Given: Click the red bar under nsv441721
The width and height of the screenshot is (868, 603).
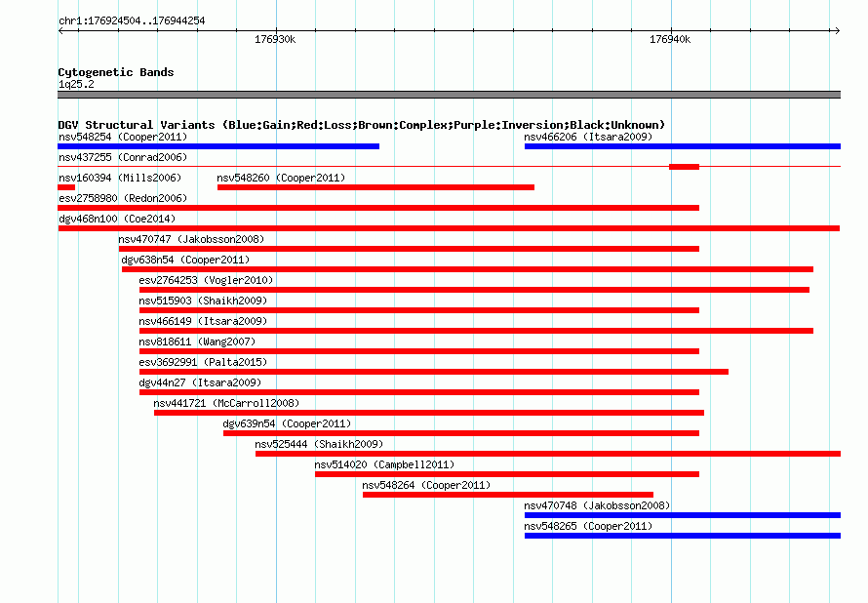Looking at the screenshot, I should click(429, 413).
